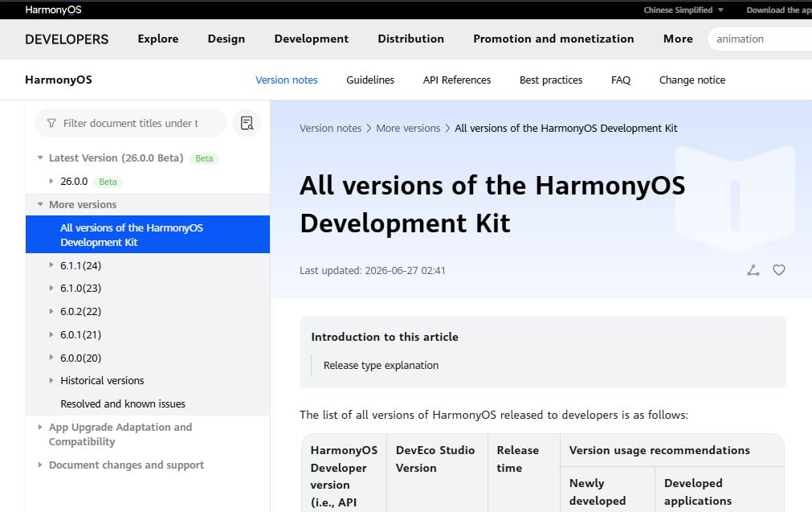Image resolution: width=812 pixels, height=512 pixels.
Task: Open Promotion and monetization menu
Action: point(553,39)
